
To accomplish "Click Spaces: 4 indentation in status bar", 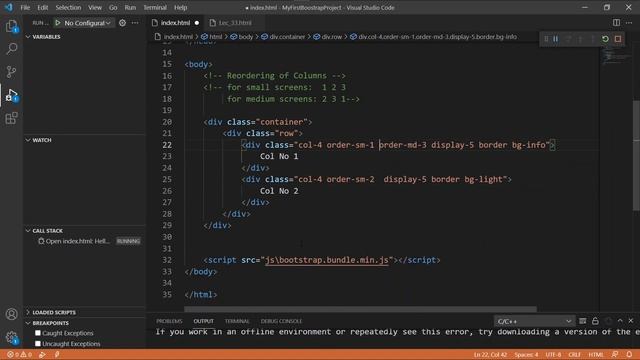I will [526, 354].
